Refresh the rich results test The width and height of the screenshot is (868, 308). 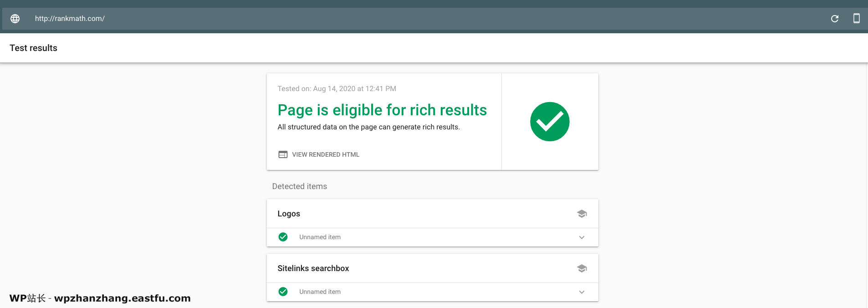(x=835, y=18)
